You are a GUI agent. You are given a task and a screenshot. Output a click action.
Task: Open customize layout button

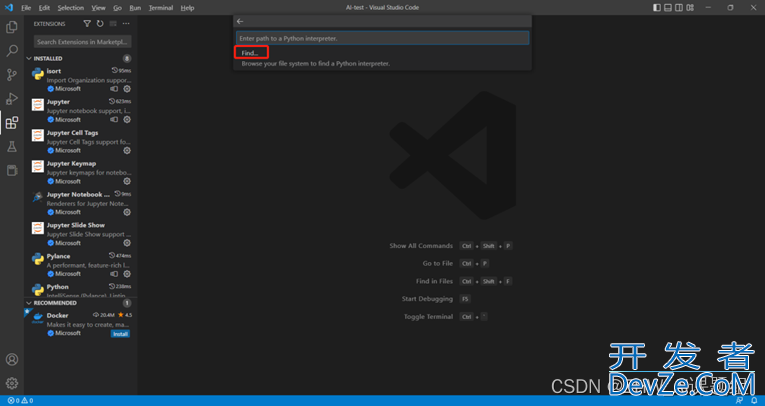[x=690, y=7]
